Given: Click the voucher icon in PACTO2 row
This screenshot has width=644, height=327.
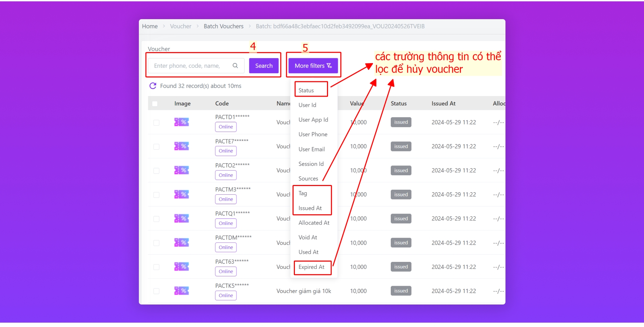Looking at the screenshot, I should pyautogui.click(x=181, y=170).
